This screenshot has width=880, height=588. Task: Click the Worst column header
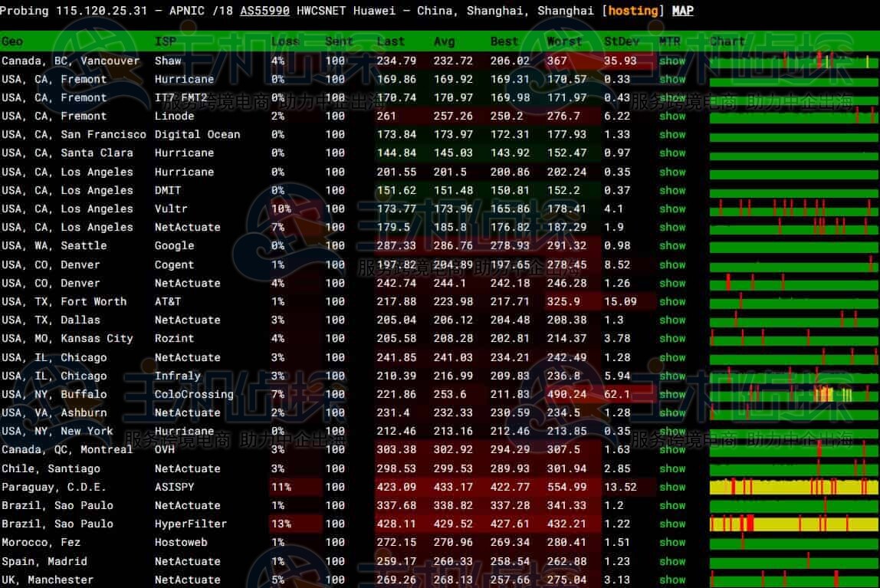[x=564, y=41]
